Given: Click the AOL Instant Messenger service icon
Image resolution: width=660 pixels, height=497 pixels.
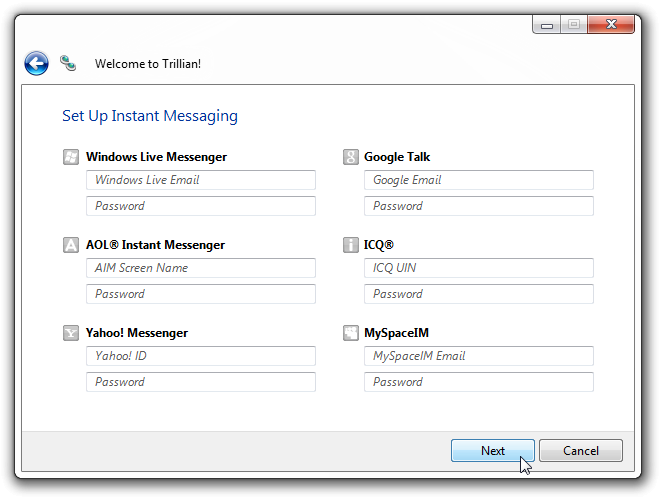Looking at the screenshot, I should coord(71,245).
